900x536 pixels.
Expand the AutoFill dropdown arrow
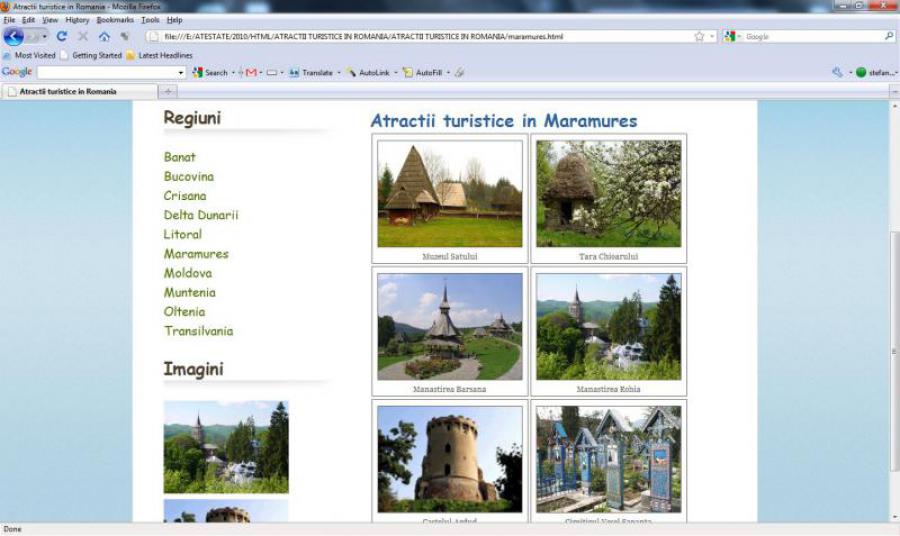click(448, 72)
